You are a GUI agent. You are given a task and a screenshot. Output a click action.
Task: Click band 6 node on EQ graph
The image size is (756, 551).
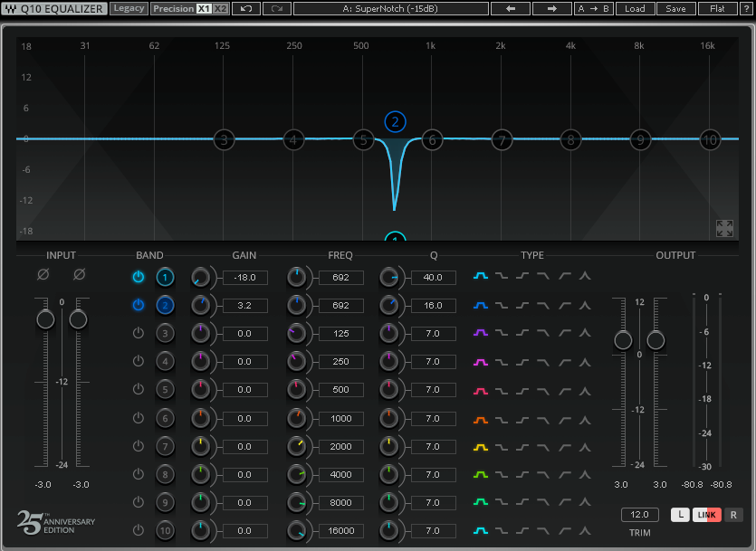pos(432,140)
